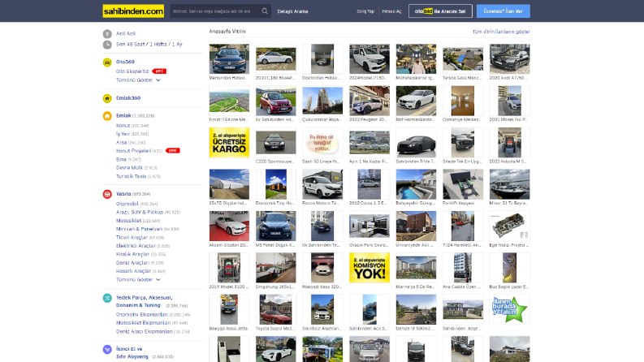Open Motosiklet Ekipmanları subcategory
Image resolution: width=644 pixels, height=362 pixels.
click(x=144, y=322)
